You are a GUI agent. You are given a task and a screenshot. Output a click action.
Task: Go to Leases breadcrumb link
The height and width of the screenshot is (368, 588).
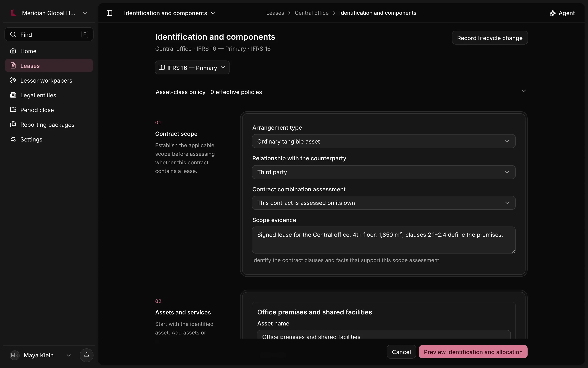[275, 13]
